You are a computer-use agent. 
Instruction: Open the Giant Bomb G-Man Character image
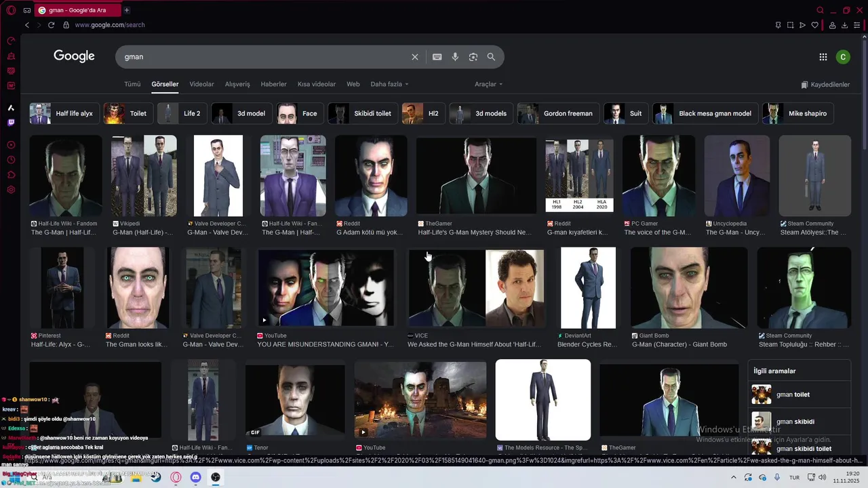pyautogui.click(x=689, y=288)
